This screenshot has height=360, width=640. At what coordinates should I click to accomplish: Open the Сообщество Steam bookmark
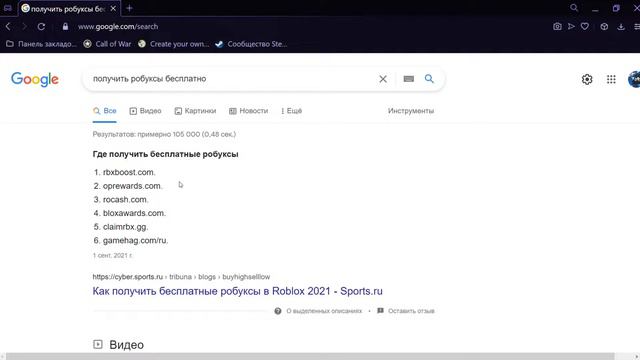point(251,44)
